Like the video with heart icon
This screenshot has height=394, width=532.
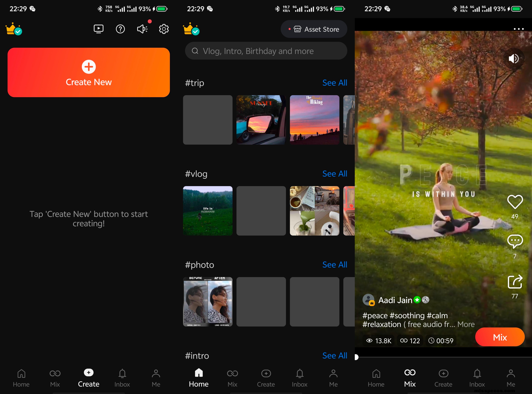(515, 202)
